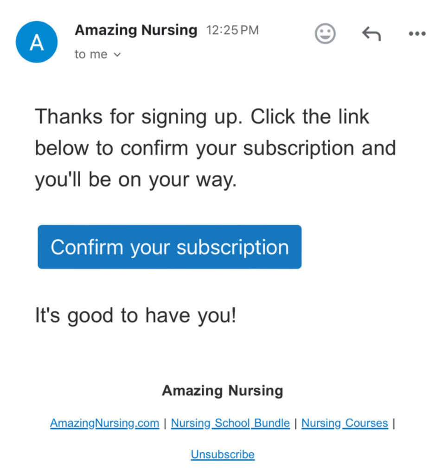Click the Unsubscribe link

[223, 454]
